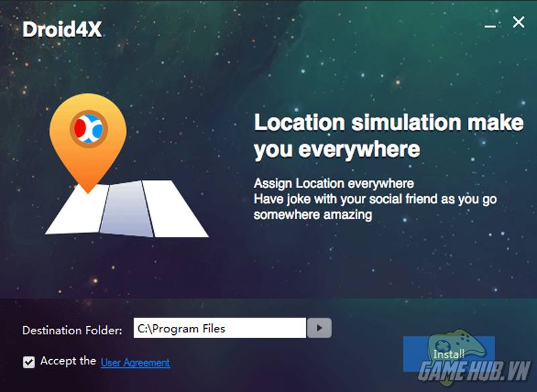Click the Install button
Viewport: 537px width, 392px height.
point(448,354)
